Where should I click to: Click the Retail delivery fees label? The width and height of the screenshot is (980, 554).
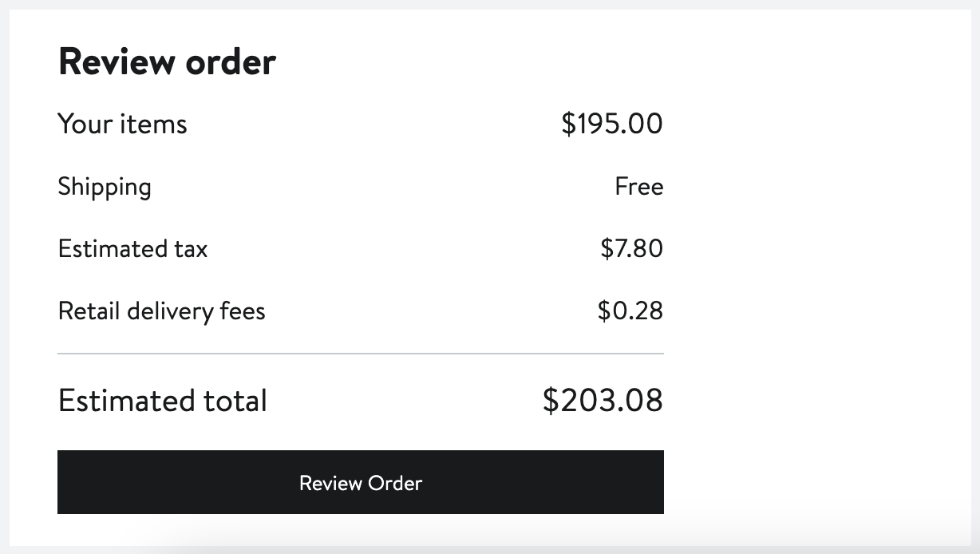click(x=161, y=310)
